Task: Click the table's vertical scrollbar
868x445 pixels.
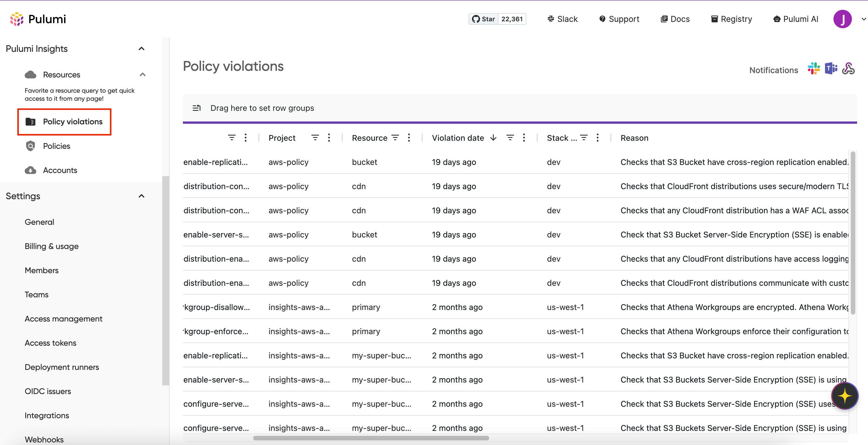Action: point(853,233)
